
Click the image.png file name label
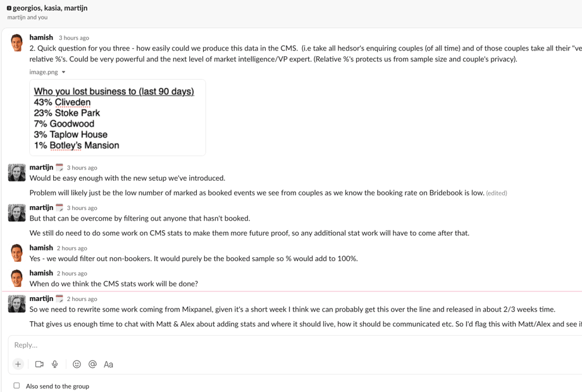[44, 72]
